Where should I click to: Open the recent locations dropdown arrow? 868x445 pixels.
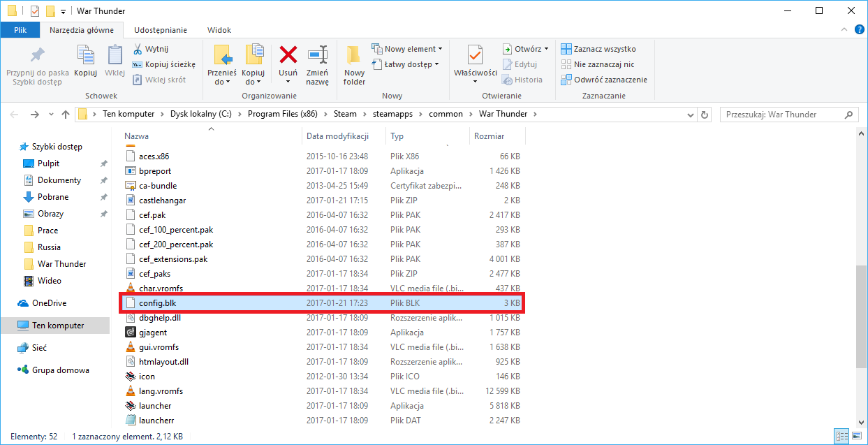point(50,115)
